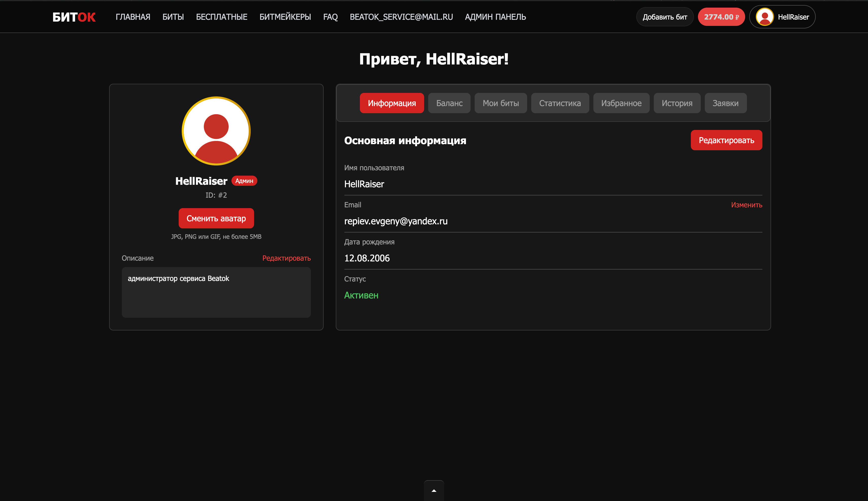Viewport: 868px width, 501px height.
Task: Go to the Избранное tab
Action: pyautogui.click(x=621, y=103)
